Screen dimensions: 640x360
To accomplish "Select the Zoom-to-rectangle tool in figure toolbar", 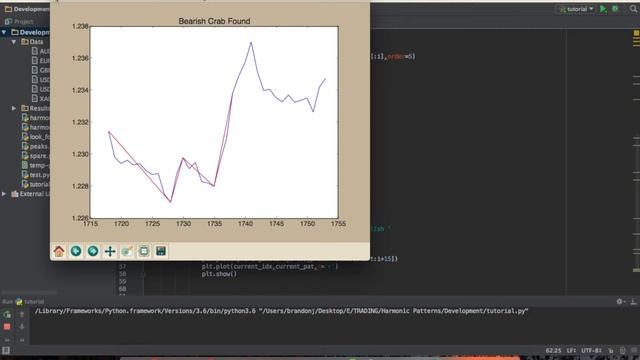I will coord(127,251).
